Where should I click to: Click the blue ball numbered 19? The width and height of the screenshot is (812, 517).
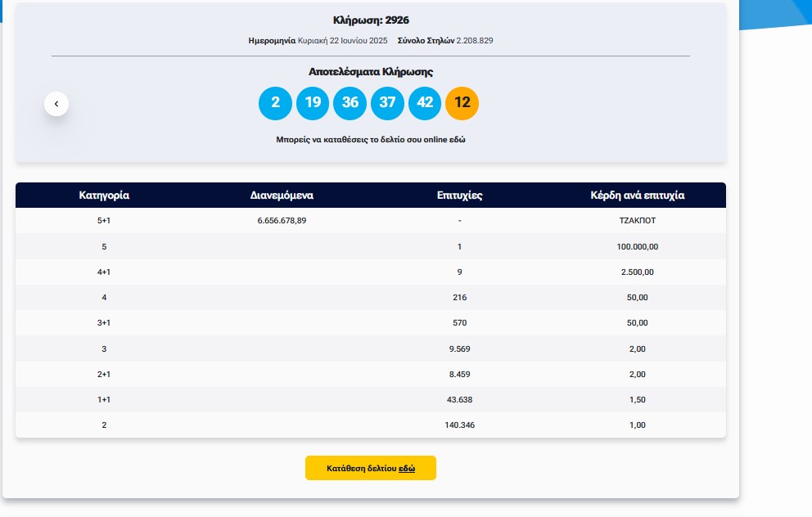coord(313,103)
